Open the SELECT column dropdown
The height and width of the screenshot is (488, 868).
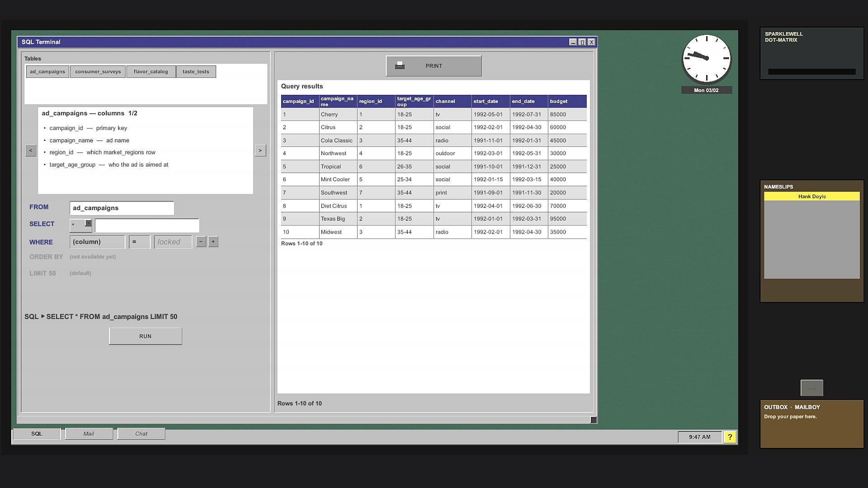(81, 225)
